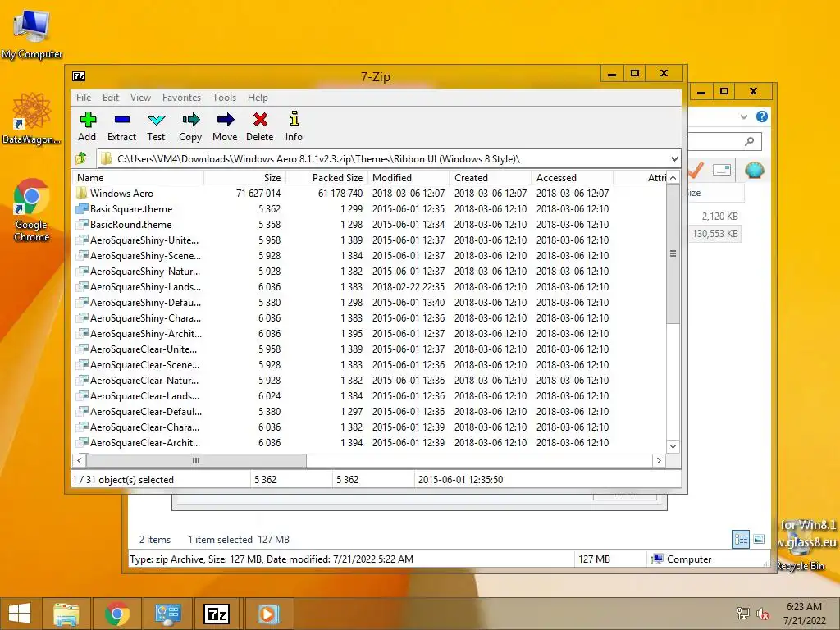Select AeroSquareClear-Archit... file row
This screenshot has width=840, height=630.
[369, 442]
